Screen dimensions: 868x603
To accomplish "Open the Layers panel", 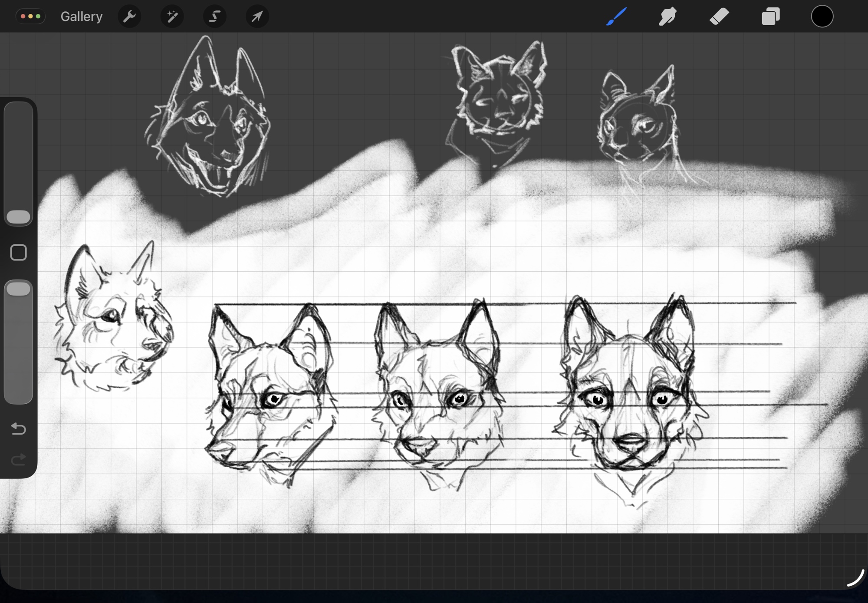I will click(771, 16).
